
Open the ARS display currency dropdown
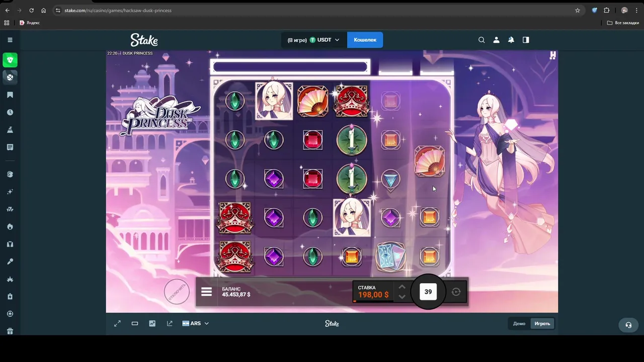(196, 323)
